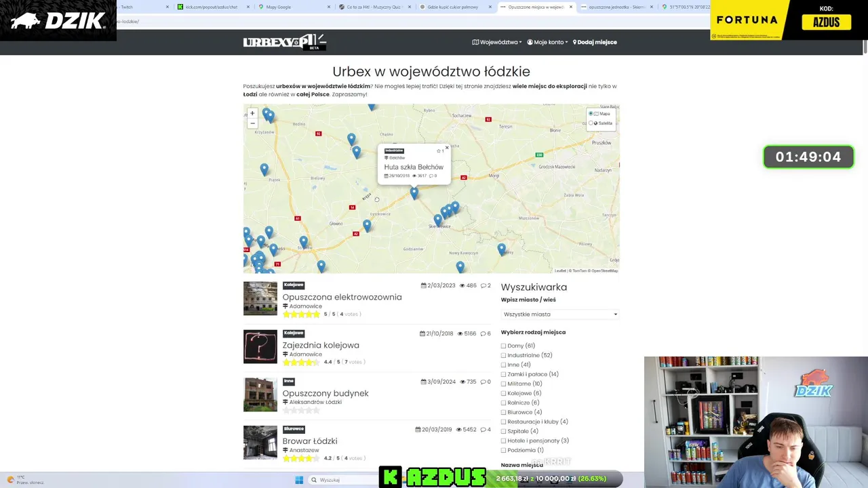Click the Opuszczony budynek thumbnail

pyautogui.click(x=260, y=394)
